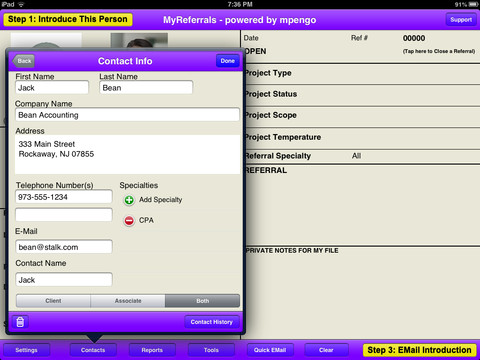Tap the battery indicator in status bar
Screen dimensions: 480x360
473,4
